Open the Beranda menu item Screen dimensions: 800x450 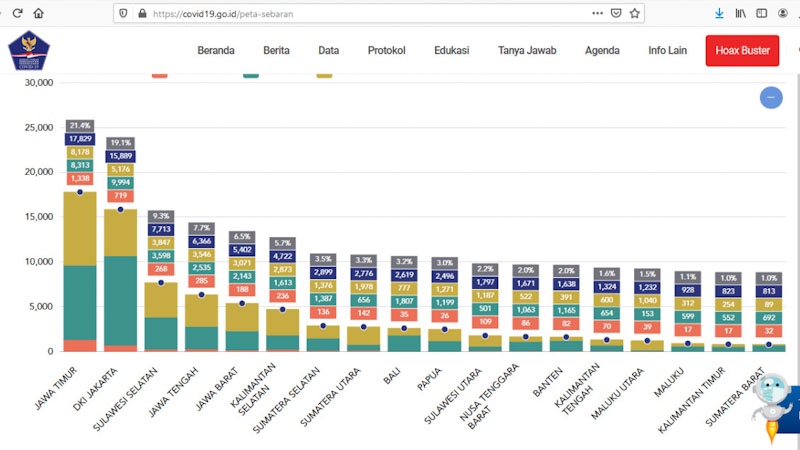(x=216, y=51)
